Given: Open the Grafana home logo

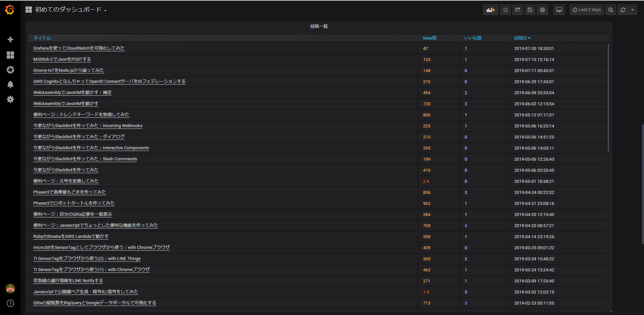Looking at the screenshot, I should coord(10,10).
